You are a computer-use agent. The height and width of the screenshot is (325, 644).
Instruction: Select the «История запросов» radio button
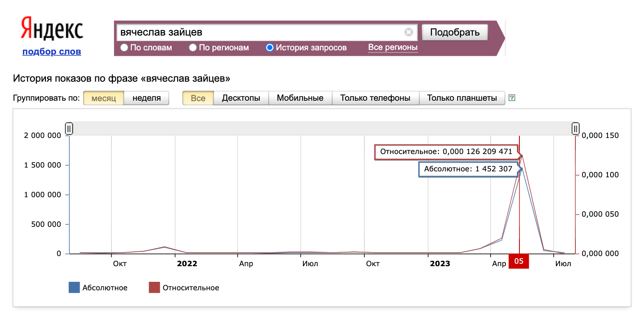click(x=270, y=48)
